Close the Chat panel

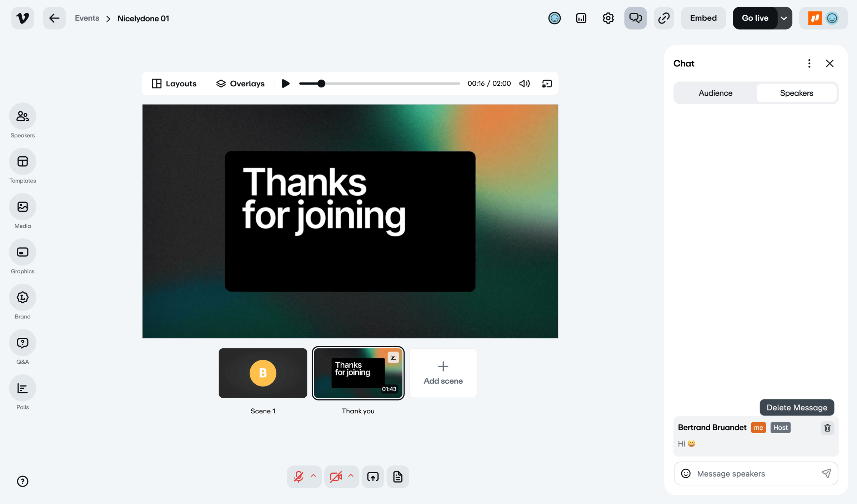pos(830,64)
